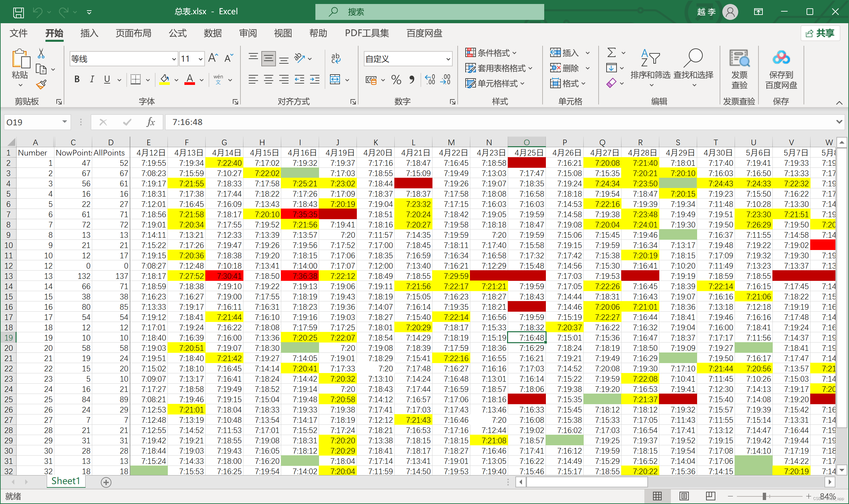Click Merge and Center icon
The width and height of the screenshot is (849, 504).
(335, 80)
